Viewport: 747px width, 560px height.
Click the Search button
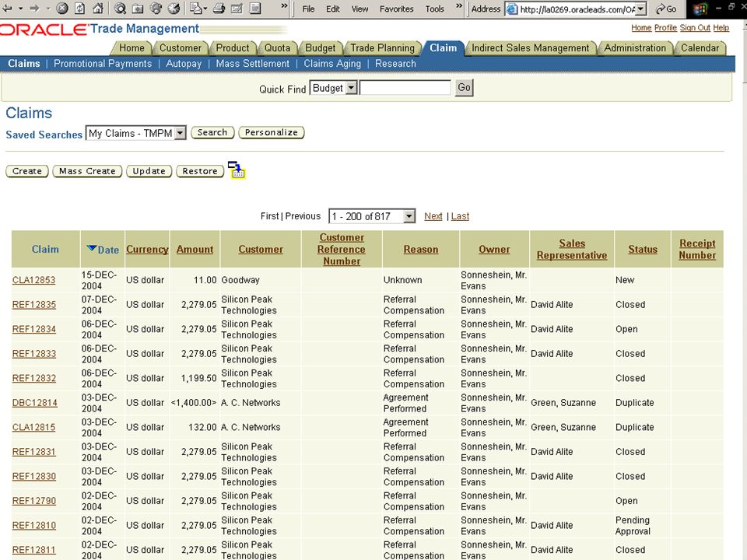(x=212, y=132)
